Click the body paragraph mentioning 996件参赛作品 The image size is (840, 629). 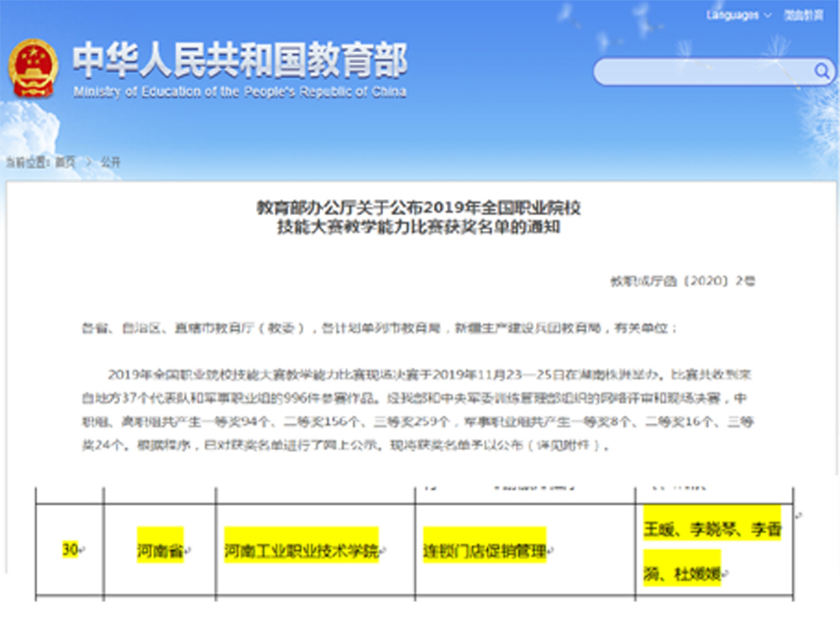[x=419, y=410]
